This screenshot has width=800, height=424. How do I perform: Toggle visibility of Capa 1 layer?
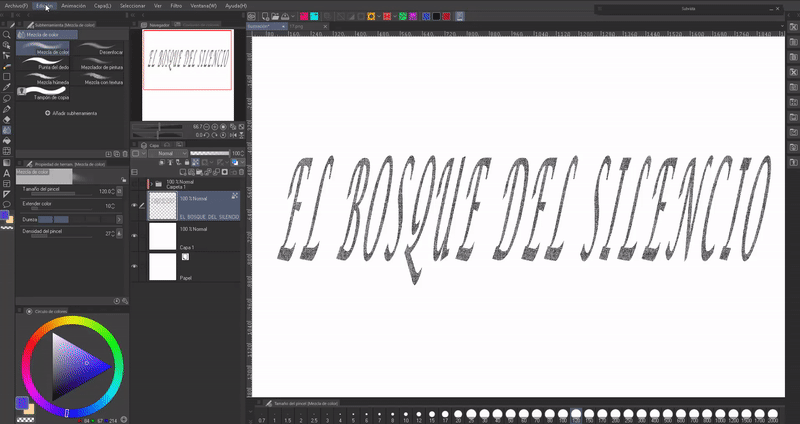[135, 236]
